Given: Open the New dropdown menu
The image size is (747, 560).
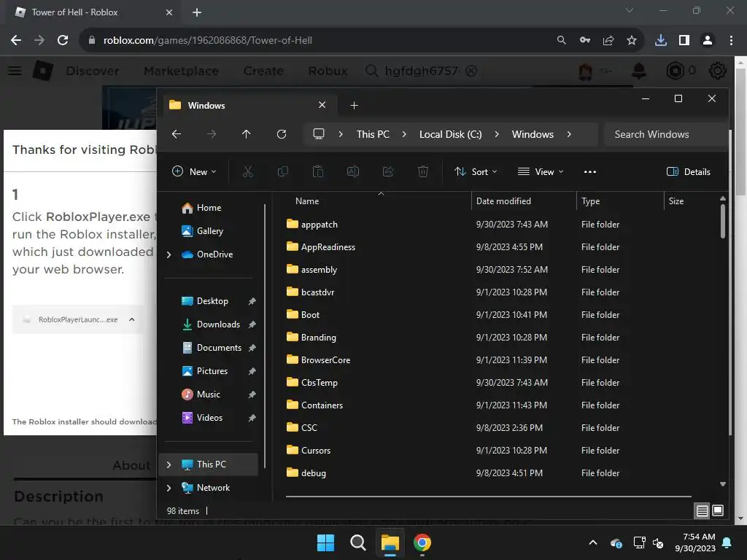Looking at the screenshot, I should [194, 172].
